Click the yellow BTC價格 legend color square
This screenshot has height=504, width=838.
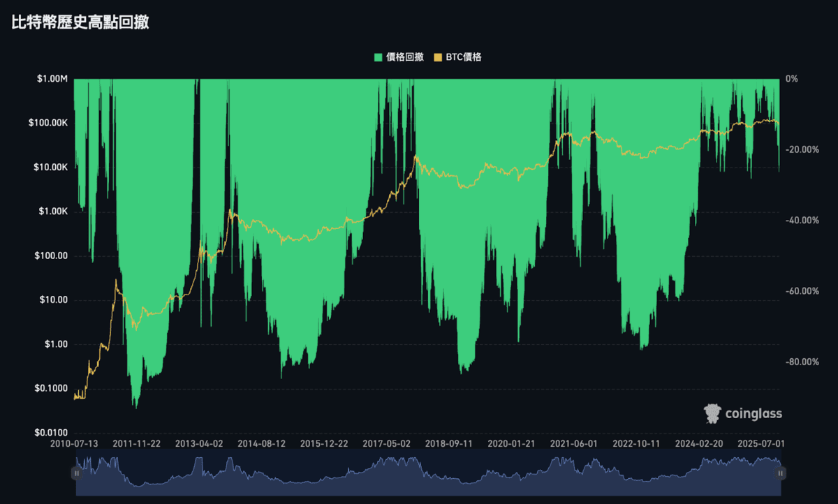point(436,57)
